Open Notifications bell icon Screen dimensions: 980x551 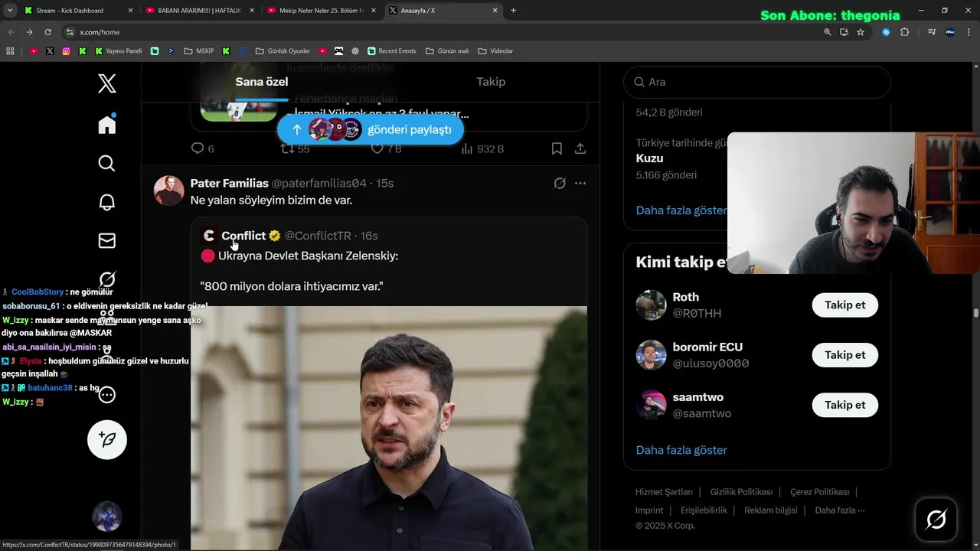[x=107, y=202]
